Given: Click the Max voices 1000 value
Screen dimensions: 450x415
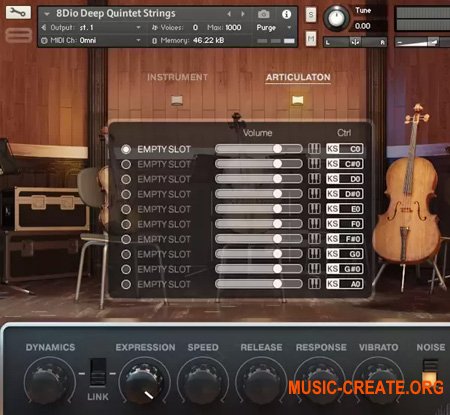Looking at the screenshot, I should click(233, 27).
